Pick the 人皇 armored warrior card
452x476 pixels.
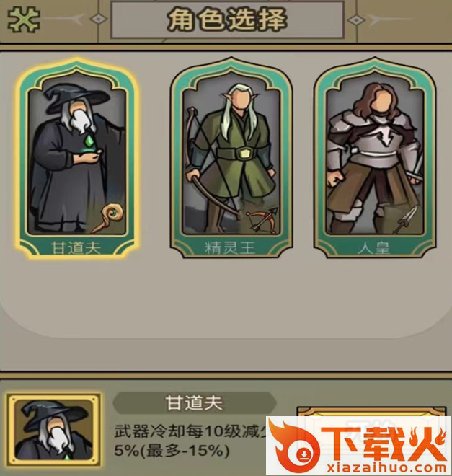point(375,158)
